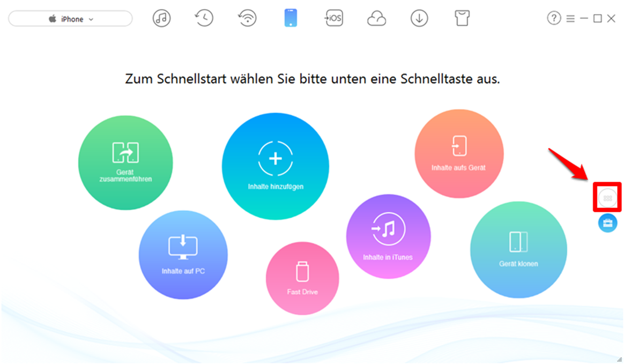Open the Air Backup Wi-Fi icon
This screenshot has height=364, width=624.
(x=247, y=18)
